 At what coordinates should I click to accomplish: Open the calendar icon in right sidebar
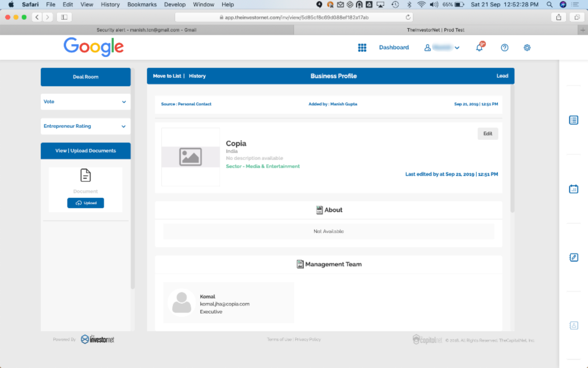574,189
